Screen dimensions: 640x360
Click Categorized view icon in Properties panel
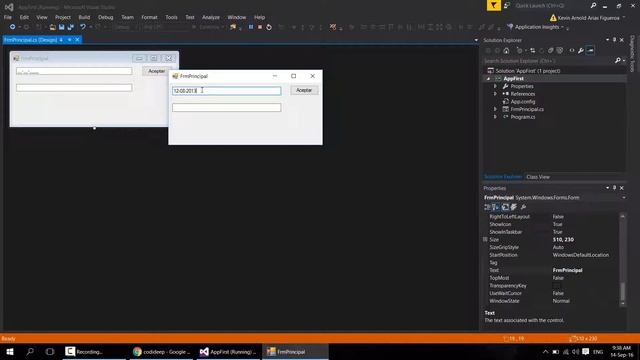click(487, 207)
